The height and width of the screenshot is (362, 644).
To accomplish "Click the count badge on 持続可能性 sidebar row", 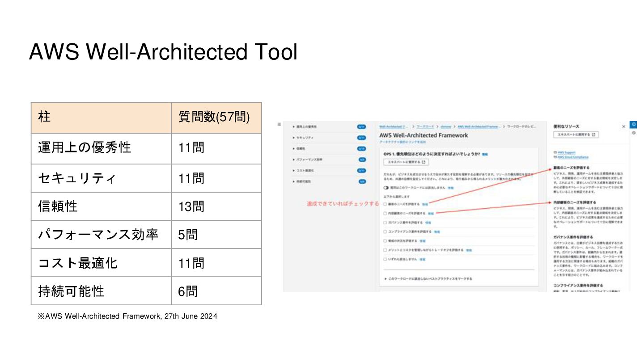I will 362,181.
